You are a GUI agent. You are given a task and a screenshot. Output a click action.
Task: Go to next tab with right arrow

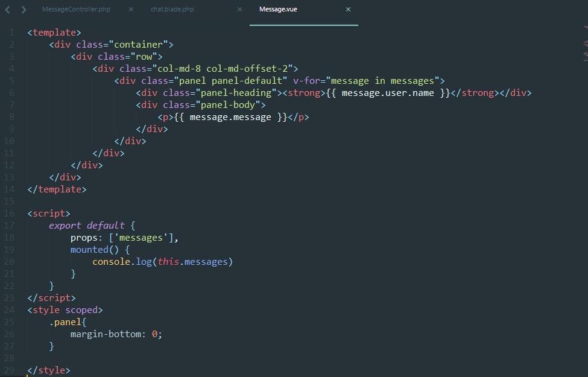[24, 10]
